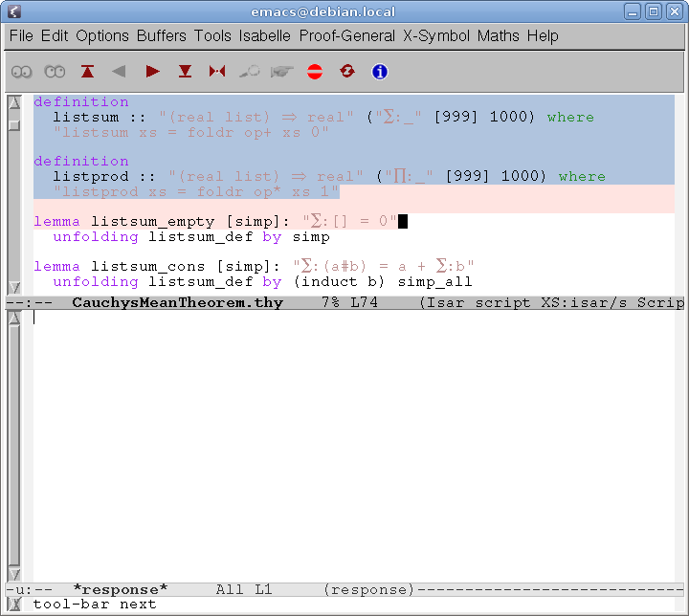Expand the X-Symbol menu

435,36
